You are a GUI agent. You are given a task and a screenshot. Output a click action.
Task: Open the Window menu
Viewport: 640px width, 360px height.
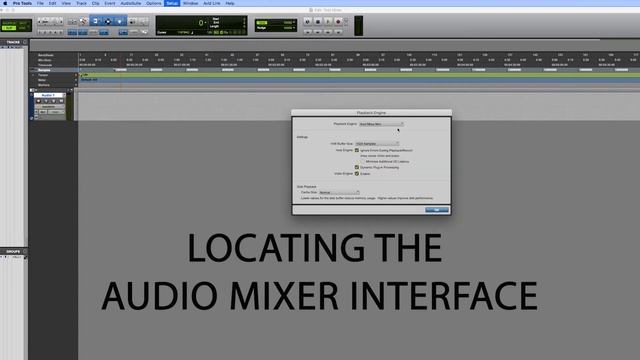(190, 3)
